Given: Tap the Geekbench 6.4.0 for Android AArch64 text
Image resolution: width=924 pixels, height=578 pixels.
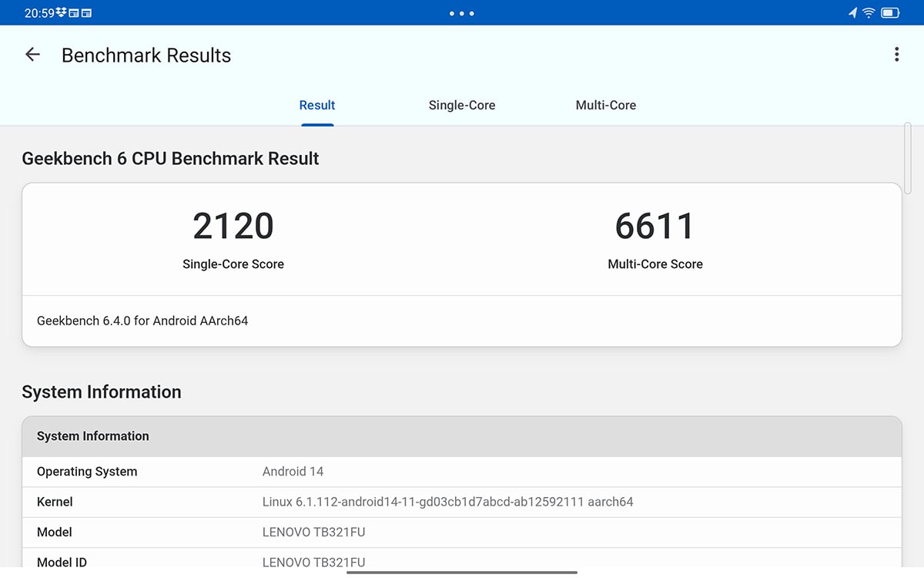Looking at the screenshot, I should coord(142,321).
